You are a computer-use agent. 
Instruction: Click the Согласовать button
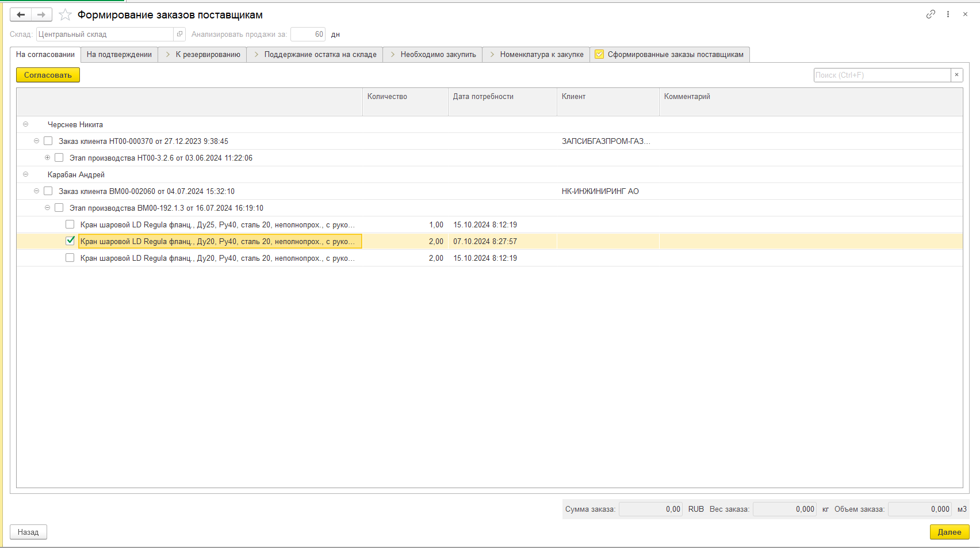click(48, 75)
